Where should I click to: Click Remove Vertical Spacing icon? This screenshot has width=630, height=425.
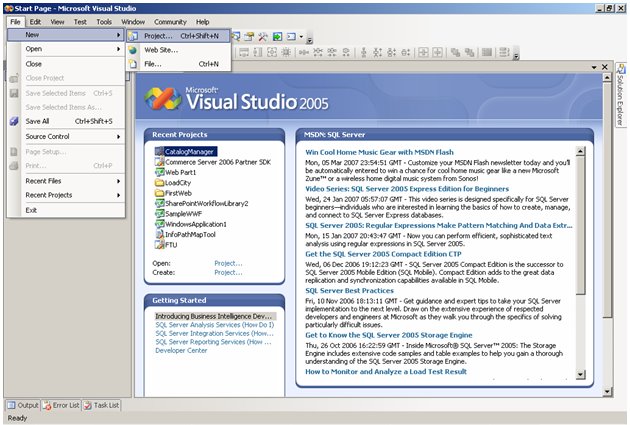click(x=406, y=52)
